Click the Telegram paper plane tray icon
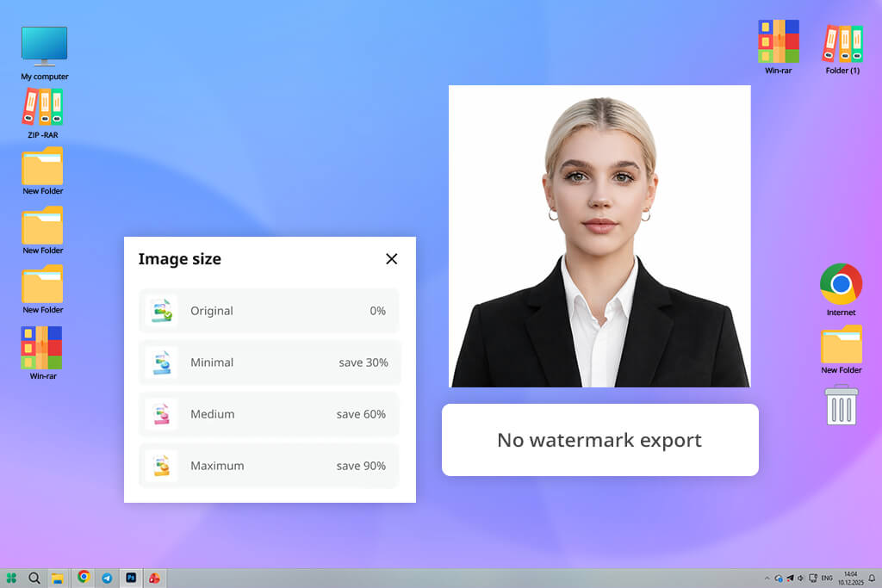This screenshot has height=588, width=882. [x=790, y=578]
